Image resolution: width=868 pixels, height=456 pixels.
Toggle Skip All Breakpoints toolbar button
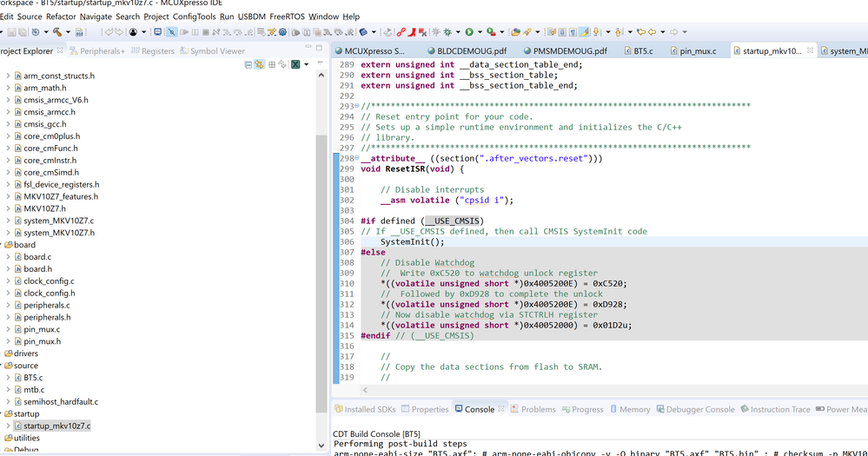click(172, 32)
